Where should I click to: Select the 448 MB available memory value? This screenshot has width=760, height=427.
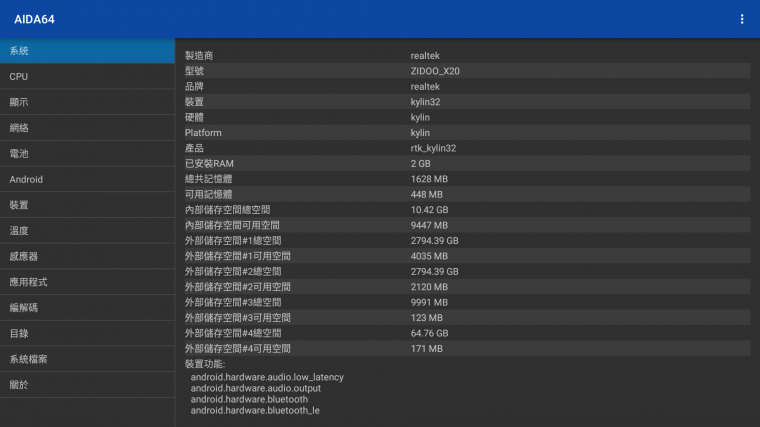[427, 195]
